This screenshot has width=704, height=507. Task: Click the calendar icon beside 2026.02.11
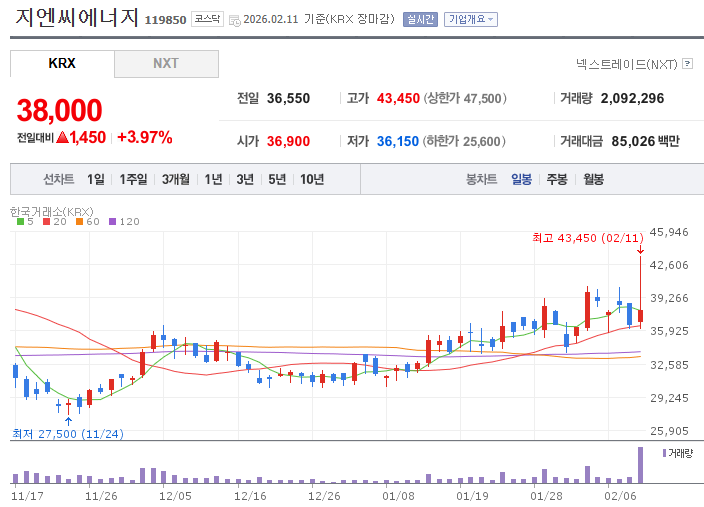point(234,20)
